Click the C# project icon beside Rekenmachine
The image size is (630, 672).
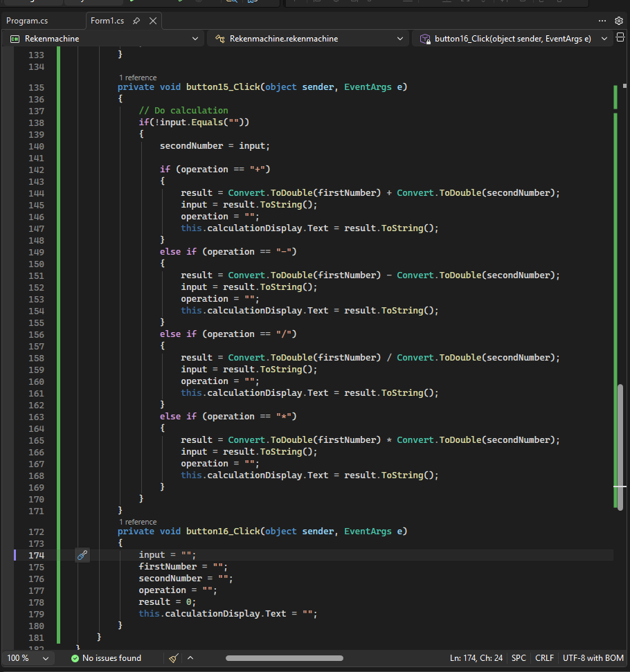point(15,39)
